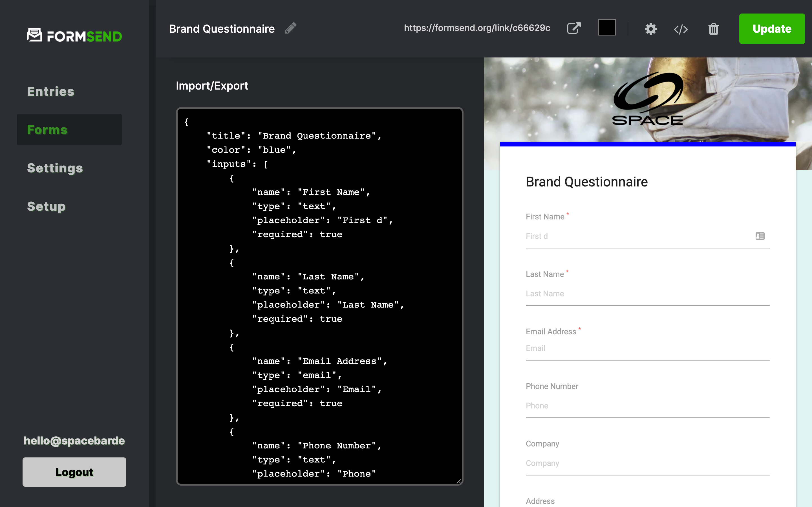Open the black color picker swatch
The image size is (812, 507).
click(607, 28)
